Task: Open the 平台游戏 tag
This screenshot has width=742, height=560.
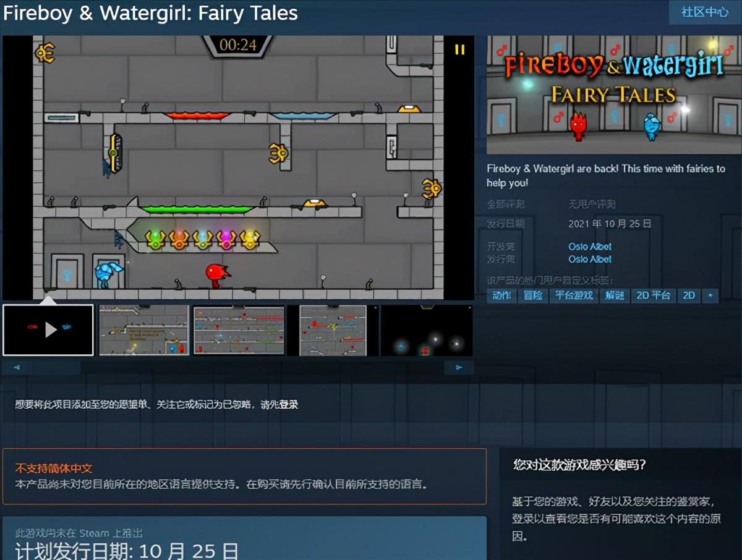Action: pyautogui.click(x=574, y=295)
